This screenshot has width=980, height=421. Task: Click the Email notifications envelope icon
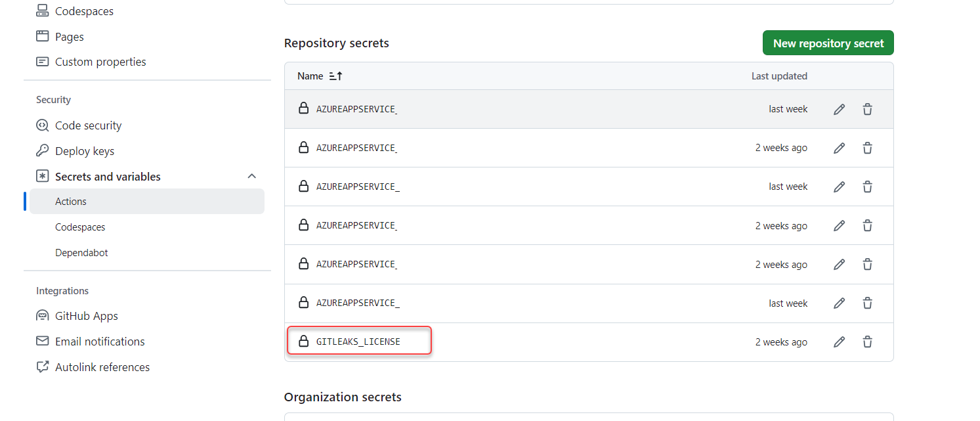coord(43,342)
